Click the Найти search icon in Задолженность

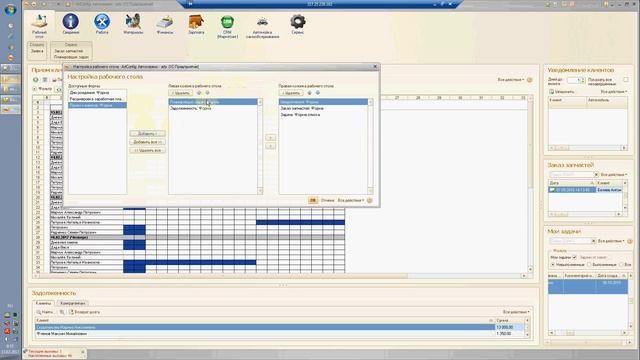pos(39,312)
